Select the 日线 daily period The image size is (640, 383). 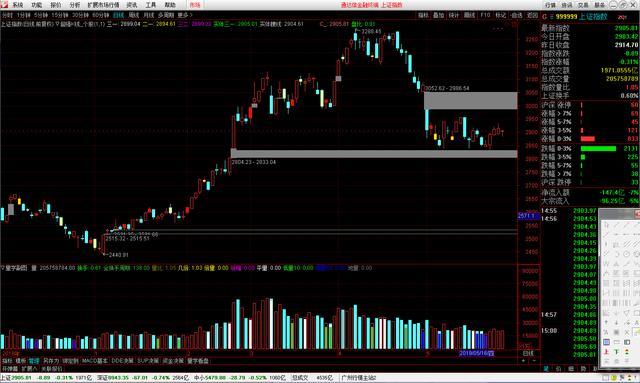pyautogui.click(x=118, y=15)
